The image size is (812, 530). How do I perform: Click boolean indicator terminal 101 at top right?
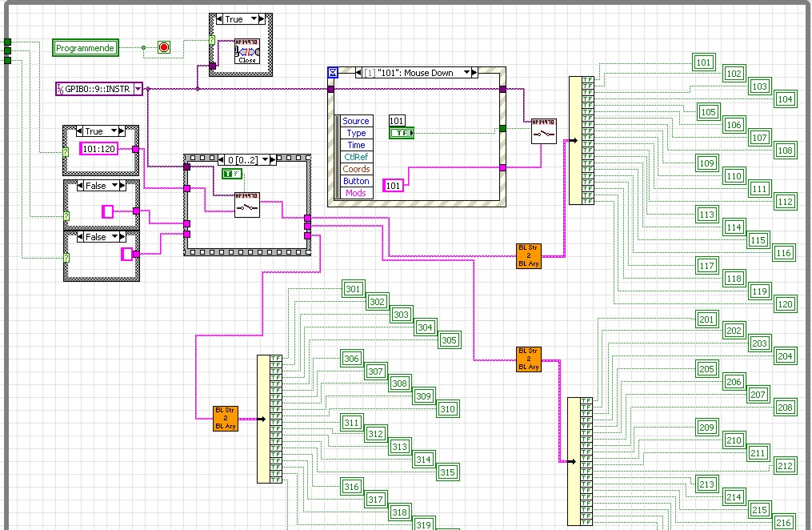click(x=704, y=62)
